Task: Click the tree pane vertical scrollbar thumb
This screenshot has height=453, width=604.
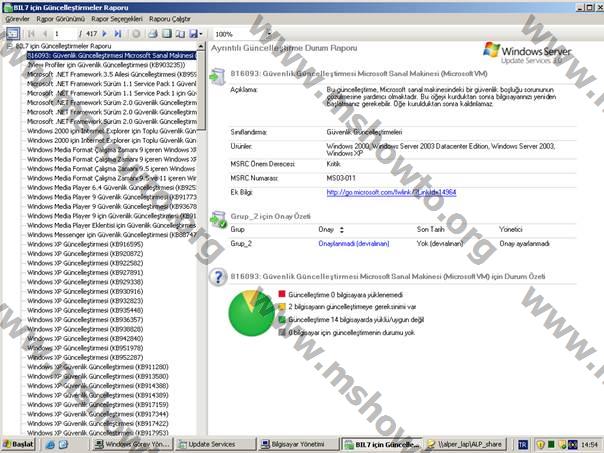Action: pos(201,91)
